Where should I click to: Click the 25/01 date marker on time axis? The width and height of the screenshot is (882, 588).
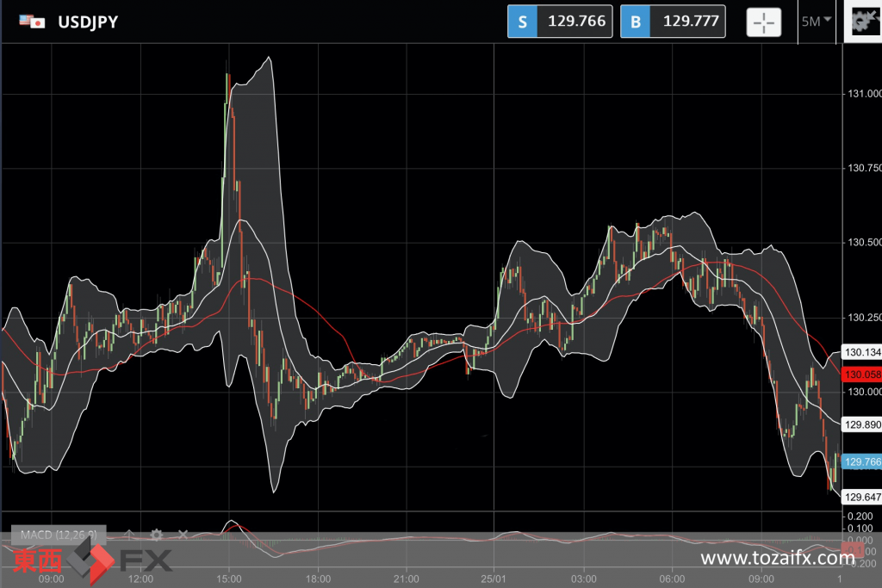494,579
